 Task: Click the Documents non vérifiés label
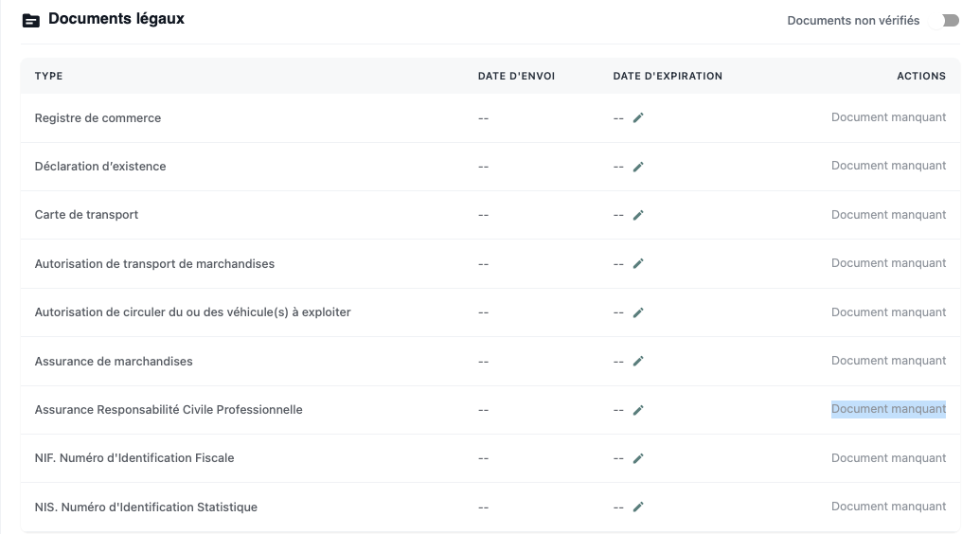click(x=853, y=21)
